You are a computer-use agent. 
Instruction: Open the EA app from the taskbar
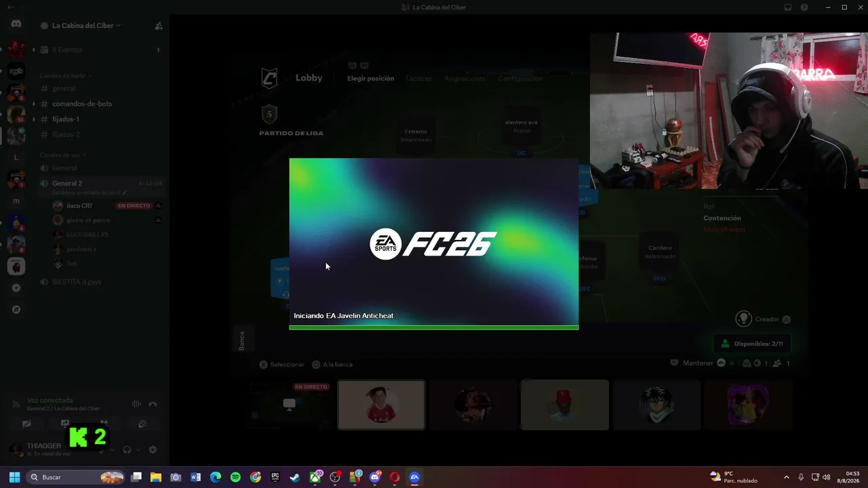click(414, 477)
